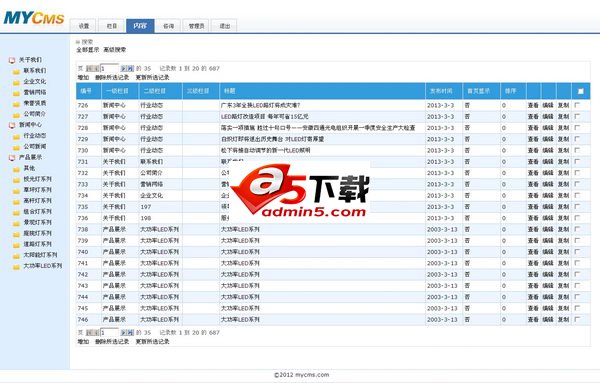
Task: Open the 管理员 tab
Action: [x=197, y=26]
